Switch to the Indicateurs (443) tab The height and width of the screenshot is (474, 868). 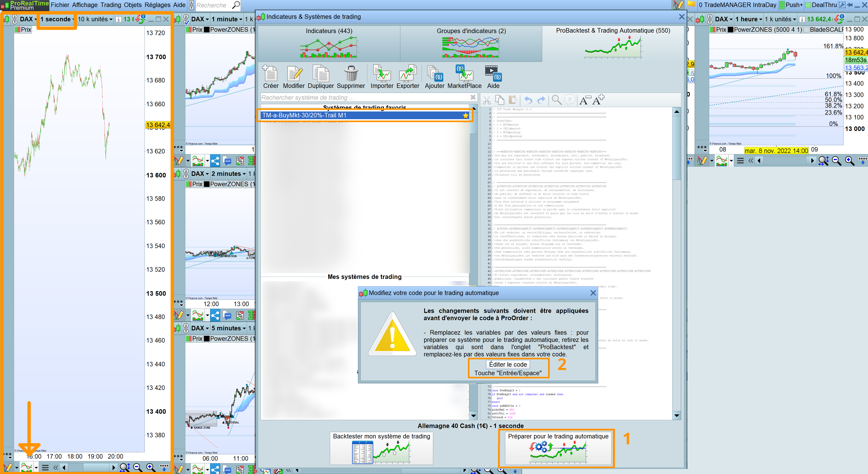(x=329, y=44)
